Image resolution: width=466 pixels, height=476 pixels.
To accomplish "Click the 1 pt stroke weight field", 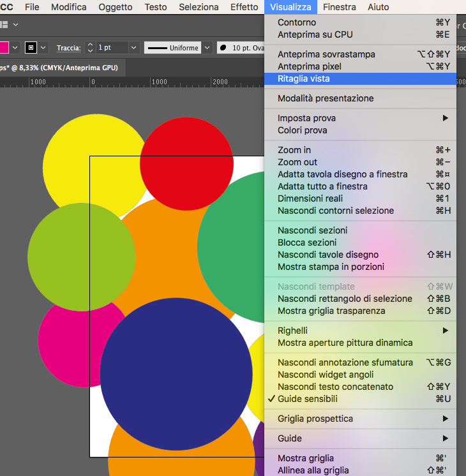I will click(112, 48).
